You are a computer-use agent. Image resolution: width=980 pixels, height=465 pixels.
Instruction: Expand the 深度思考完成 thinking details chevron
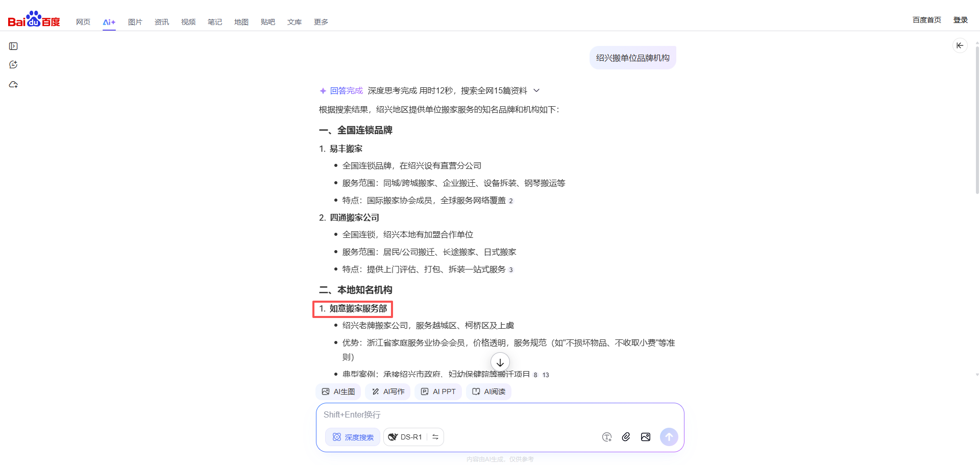pos(536,91)
